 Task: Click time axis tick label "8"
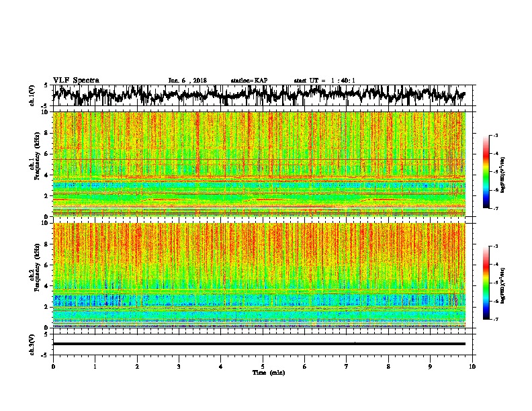388,367
